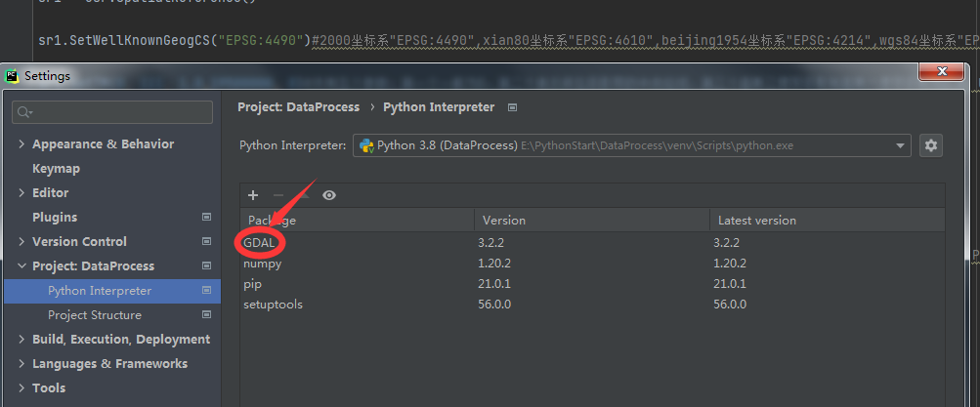Open the Keymap settings page
This screenshot has width=980, height=407.
tap(57, 169)
